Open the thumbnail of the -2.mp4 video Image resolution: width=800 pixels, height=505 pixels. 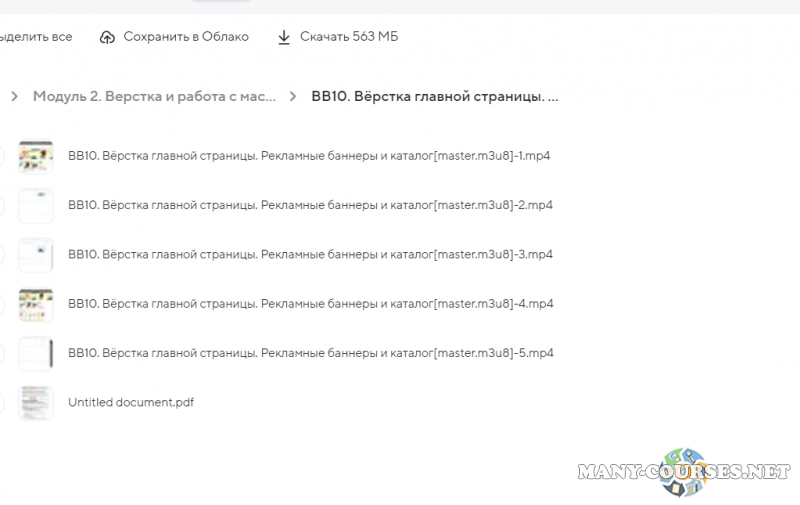click(36, 206)
